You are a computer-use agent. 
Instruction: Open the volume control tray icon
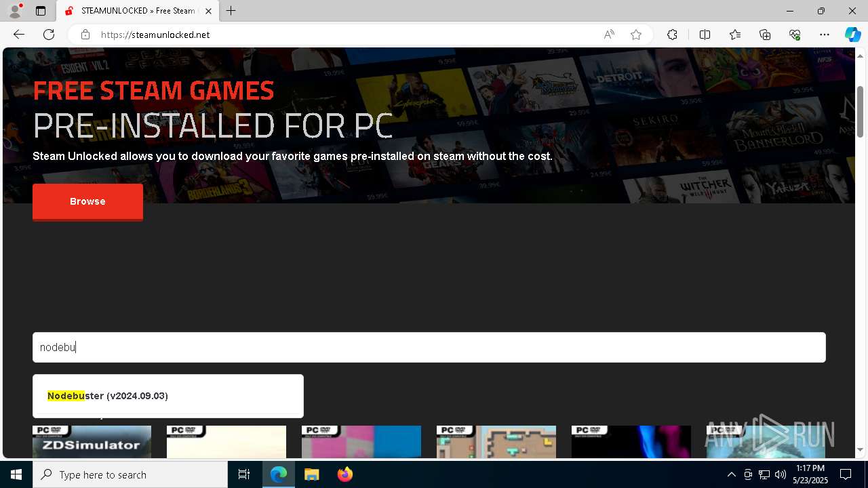coord(780,474)
